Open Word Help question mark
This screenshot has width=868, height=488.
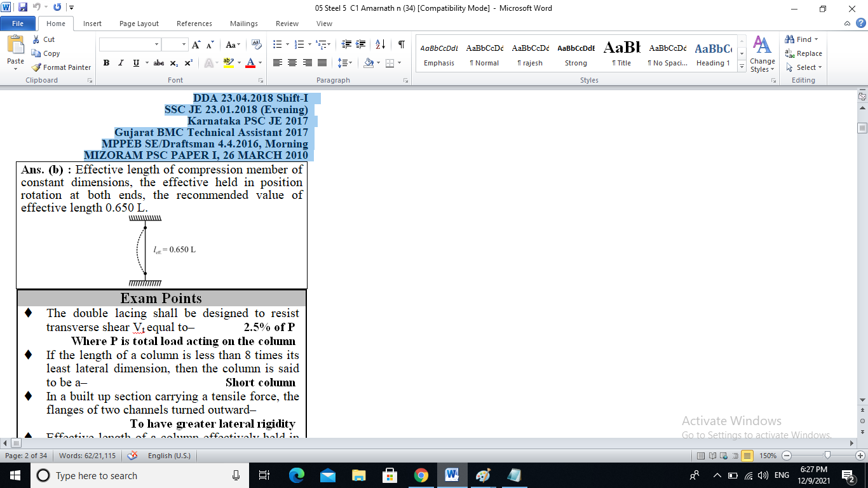(860, 24)
